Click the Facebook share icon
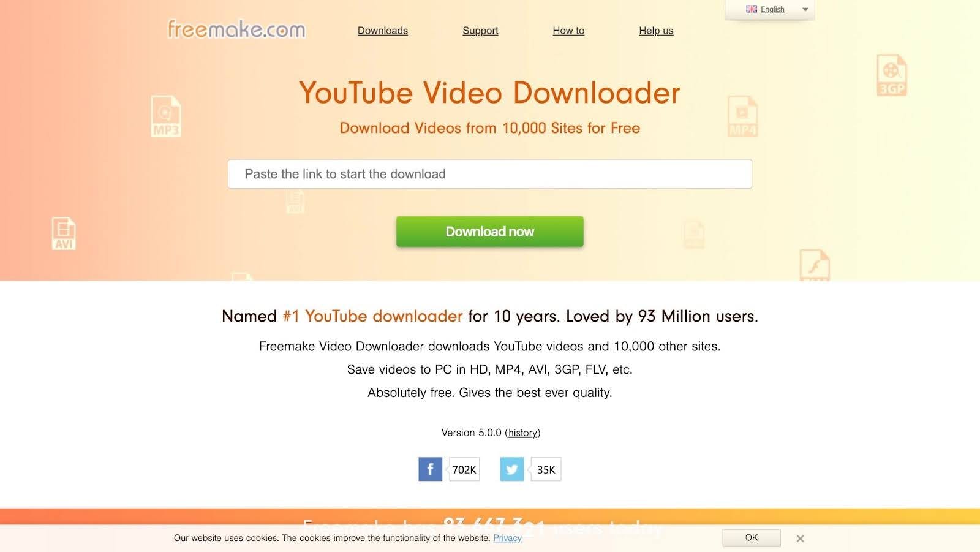980x552 pixels. click(x=430, y=469)
